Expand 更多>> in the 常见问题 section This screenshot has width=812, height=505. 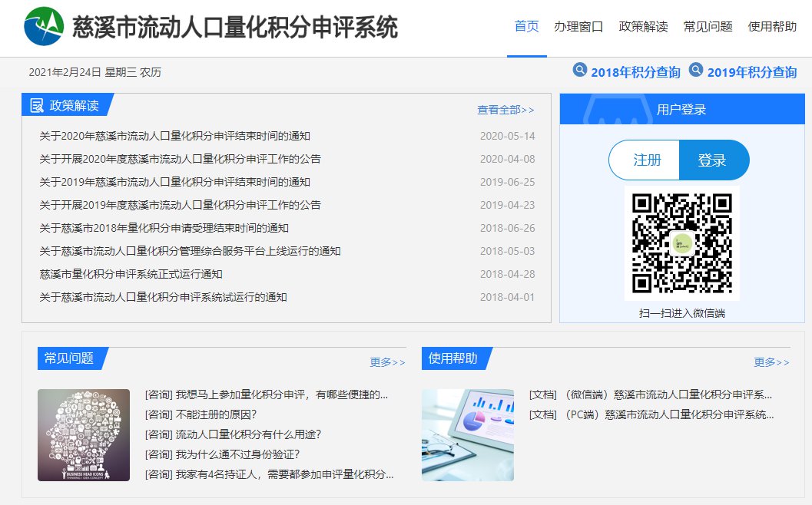point(387,362)
